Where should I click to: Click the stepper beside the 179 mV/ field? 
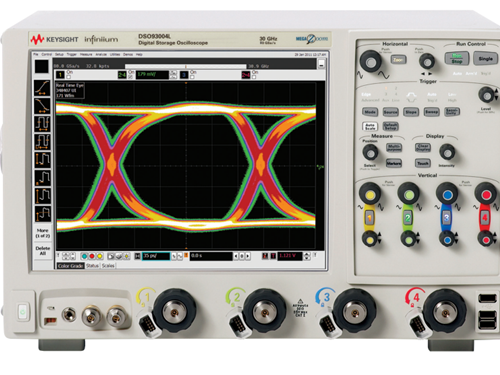point(173,75)
